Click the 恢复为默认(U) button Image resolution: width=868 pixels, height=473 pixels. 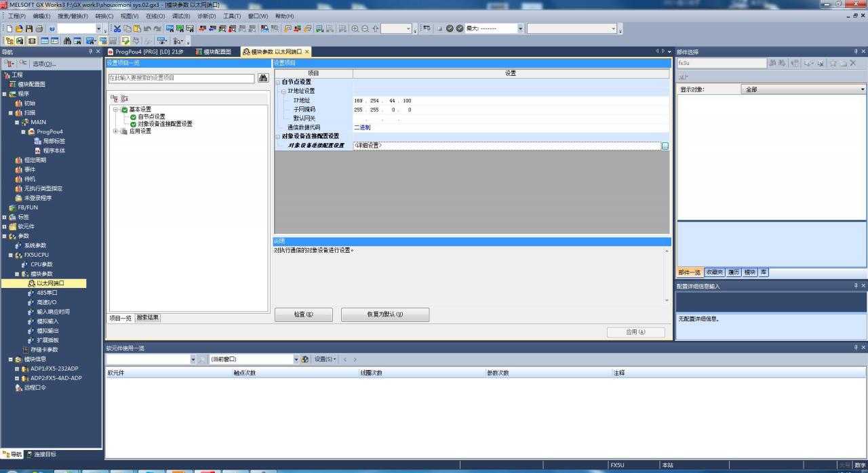[x=385, y=314]
